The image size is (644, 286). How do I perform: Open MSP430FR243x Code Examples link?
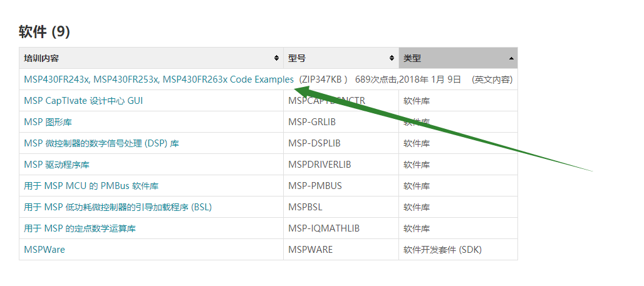159,79
